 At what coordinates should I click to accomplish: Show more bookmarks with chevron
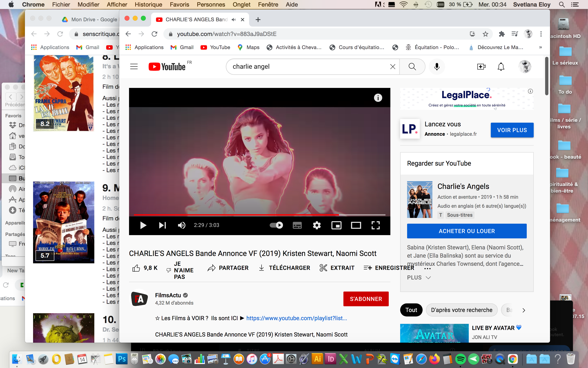[540, 47]
